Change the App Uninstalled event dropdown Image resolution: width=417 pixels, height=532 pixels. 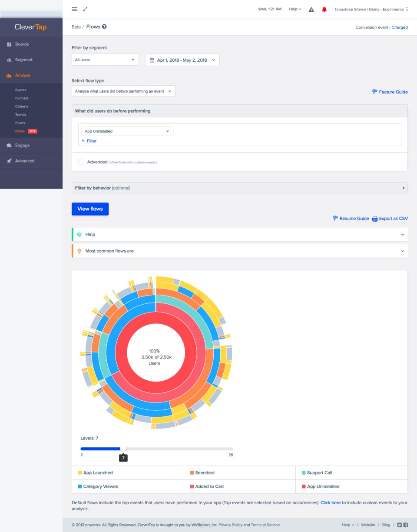[127, 131]
